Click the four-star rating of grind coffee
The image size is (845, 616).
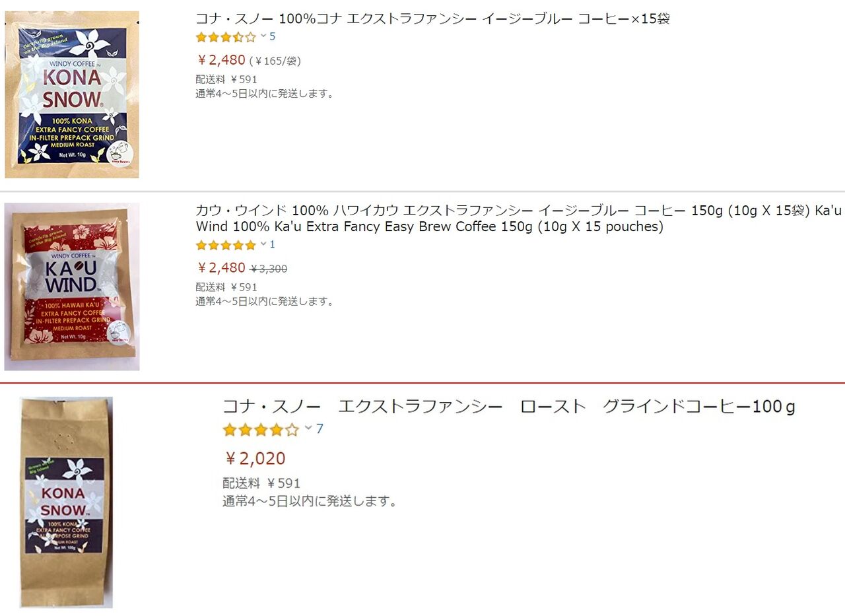[x=261, y=430]
